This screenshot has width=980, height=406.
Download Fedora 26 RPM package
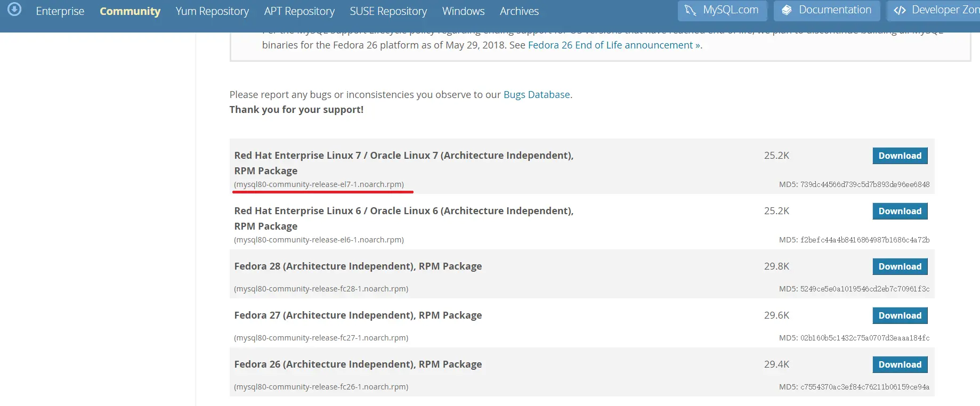[x=900, y=364]
